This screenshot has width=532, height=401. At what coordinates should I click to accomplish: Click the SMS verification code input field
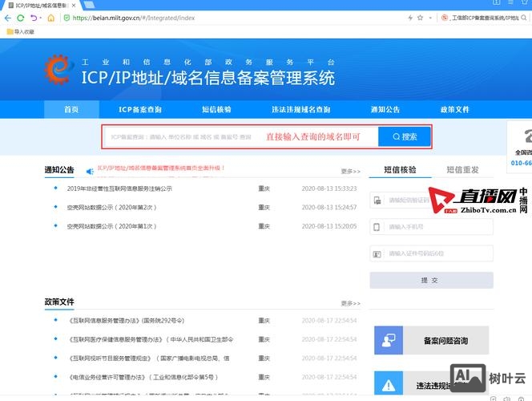[x=431, y=200]
